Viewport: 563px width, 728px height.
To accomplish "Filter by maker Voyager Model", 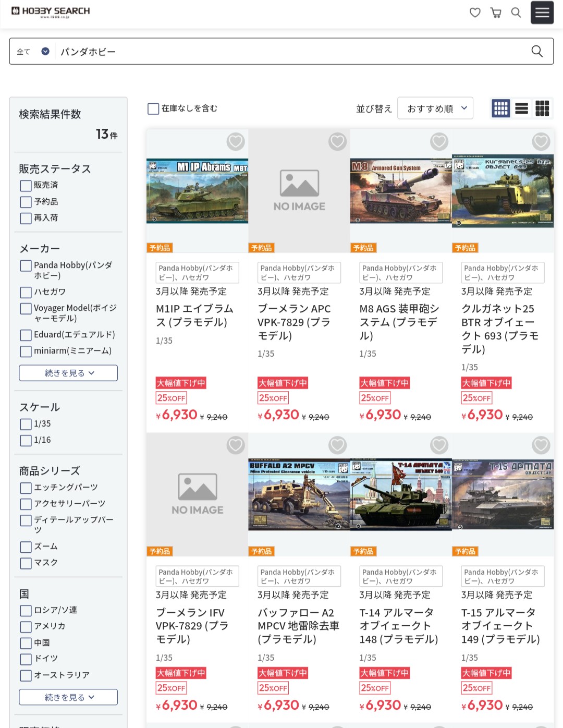I will click(x=26, y=308).
